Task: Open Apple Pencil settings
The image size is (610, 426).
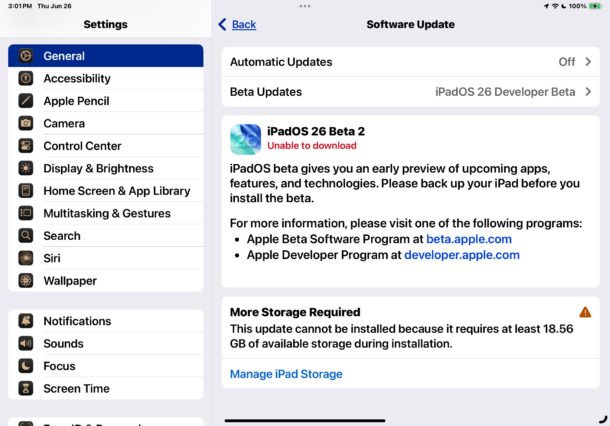Action: (x=105, y=101)
